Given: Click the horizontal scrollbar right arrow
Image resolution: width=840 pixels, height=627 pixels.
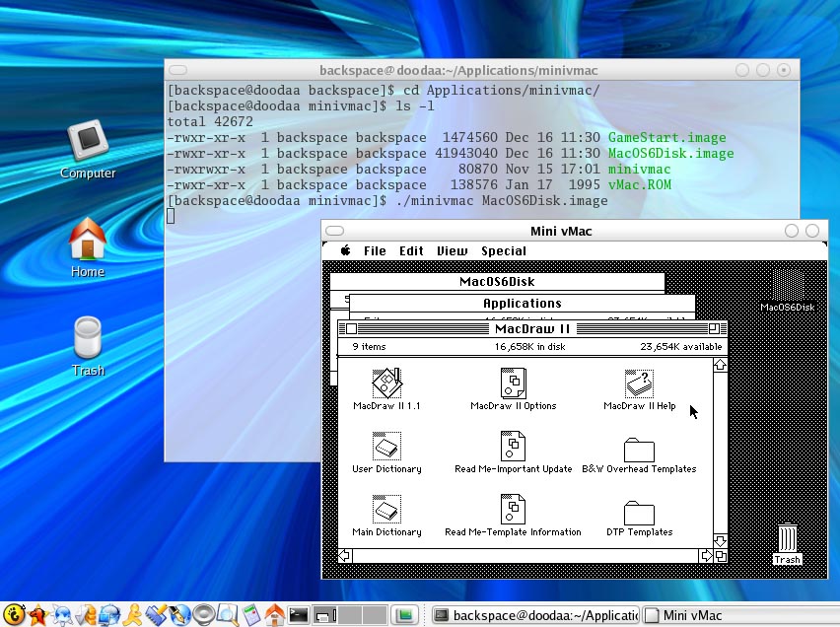Looking at the screenshot, I should click(707, 556).
